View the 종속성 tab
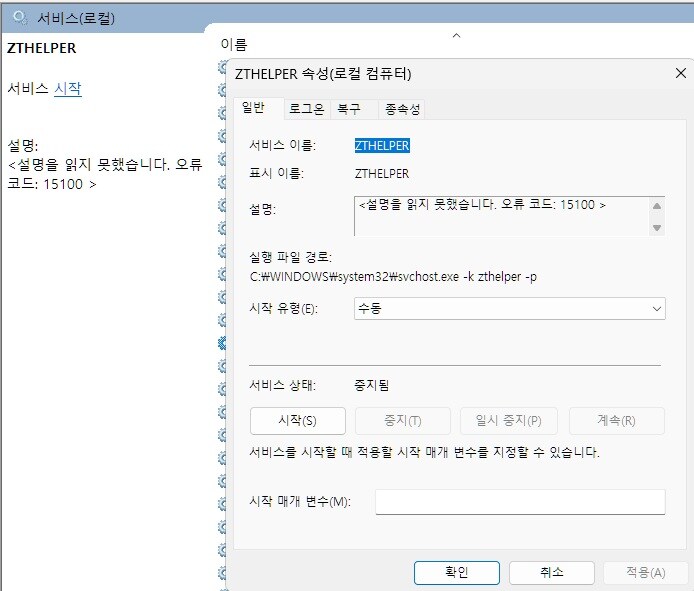 [x=403, y=109]
